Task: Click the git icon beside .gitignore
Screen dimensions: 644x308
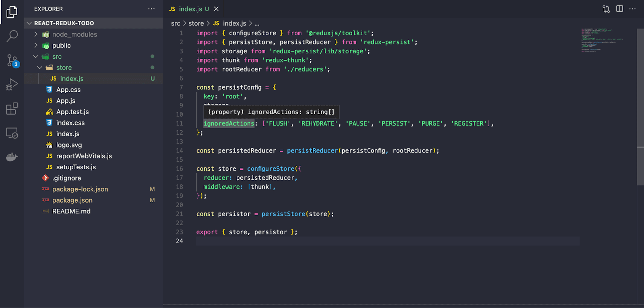Action: [45, 178]
